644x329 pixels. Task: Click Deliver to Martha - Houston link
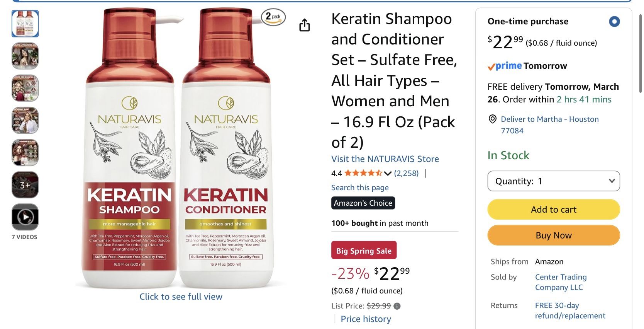(x=550, y=124)
